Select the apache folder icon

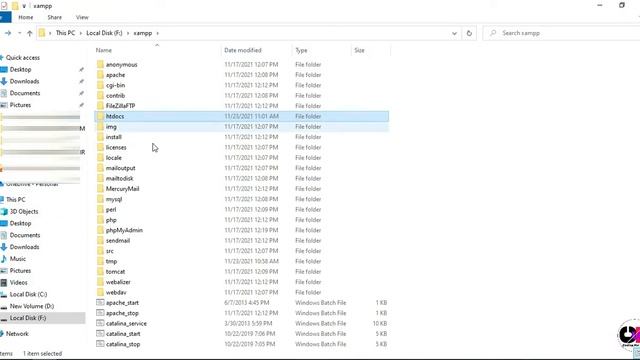[x=100, y=75]
